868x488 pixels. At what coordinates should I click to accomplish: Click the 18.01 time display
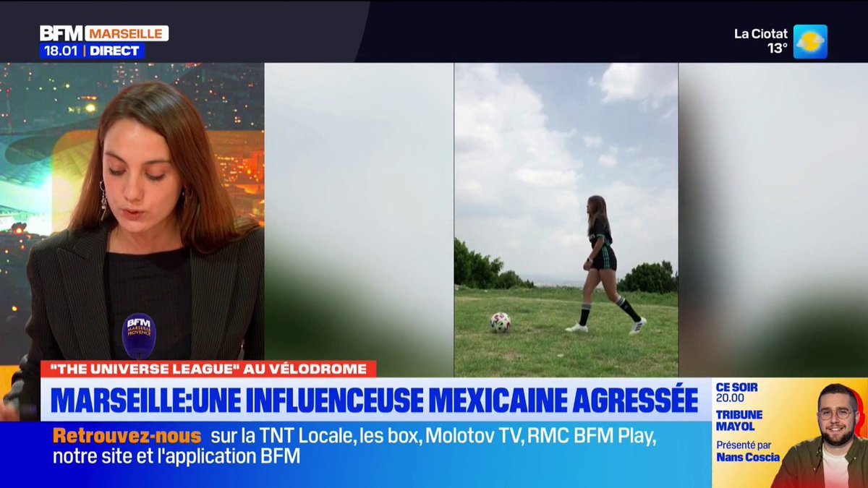coord(59,51)
